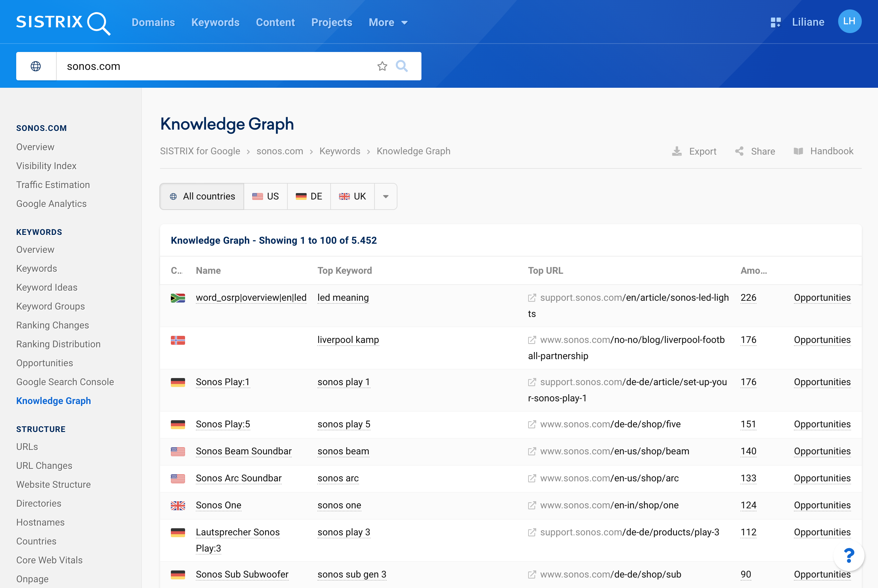The width and height of the screenshot is (878, 588).
Task: Click the 'word_osrp|overview|en|led' name
Action: click(251, 298)
